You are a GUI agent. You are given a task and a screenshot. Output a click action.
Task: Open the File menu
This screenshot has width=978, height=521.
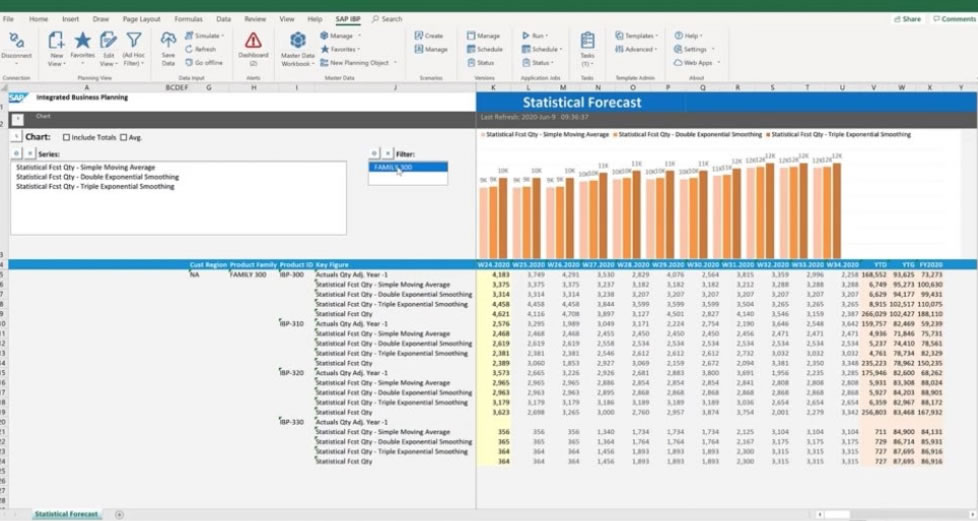pos(8,19)
